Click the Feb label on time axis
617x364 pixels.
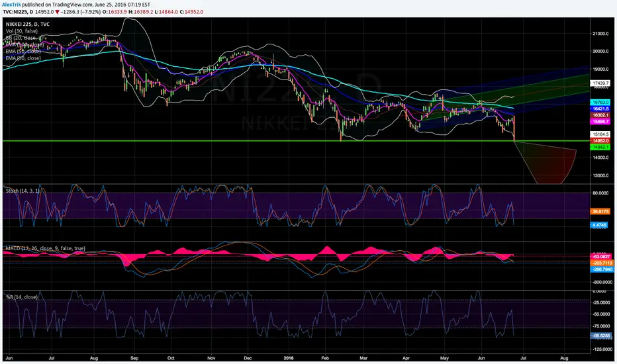click(325, 358)
